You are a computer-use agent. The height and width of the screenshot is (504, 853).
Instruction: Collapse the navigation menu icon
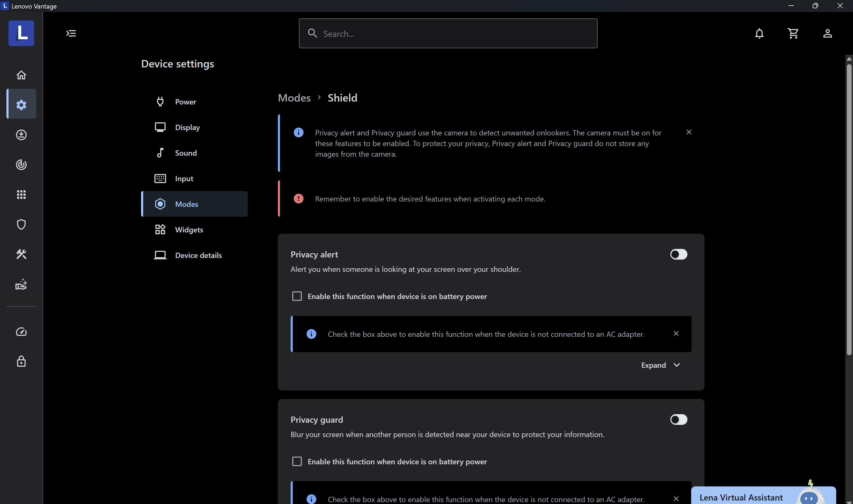pos(71,33)
